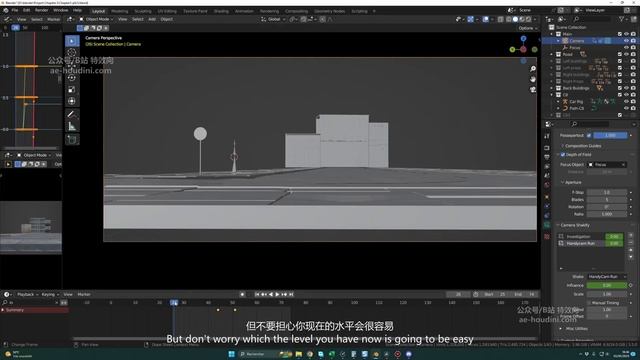640x360 pixels.
Task: Open the Output properties tab icon
Action: (x=547, y=157)
